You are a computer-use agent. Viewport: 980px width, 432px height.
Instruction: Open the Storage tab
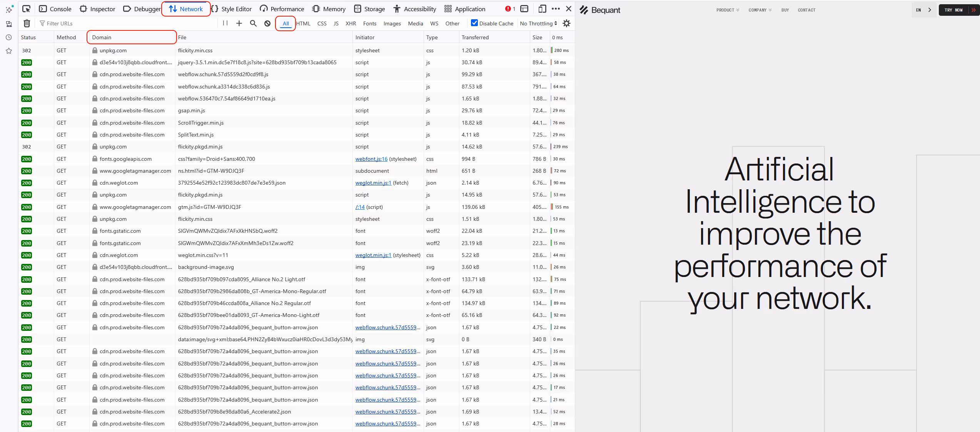click(369, 9)
